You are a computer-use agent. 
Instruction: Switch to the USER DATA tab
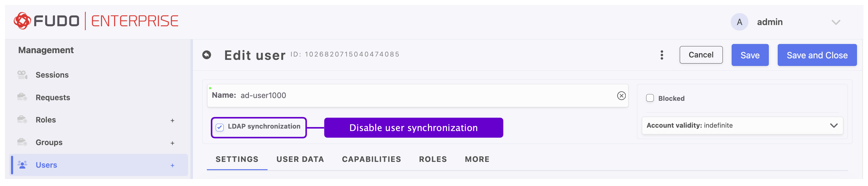(x=300, y=159)
